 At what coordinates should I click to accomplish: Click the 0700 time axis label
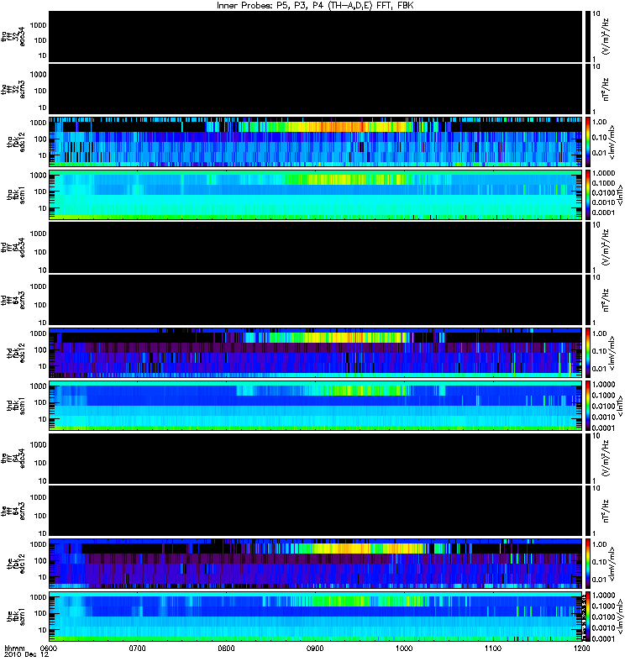tap(137, 648)
